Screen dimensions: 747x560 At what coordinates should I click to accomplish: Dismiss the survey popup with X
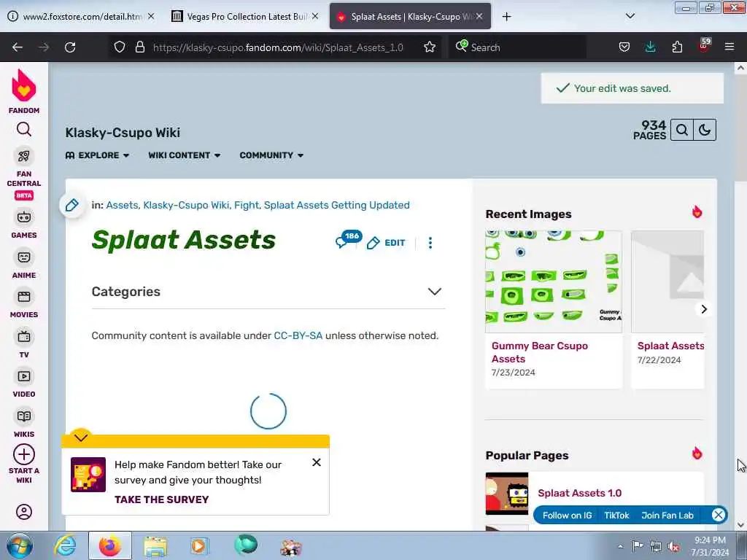point(317,462)
